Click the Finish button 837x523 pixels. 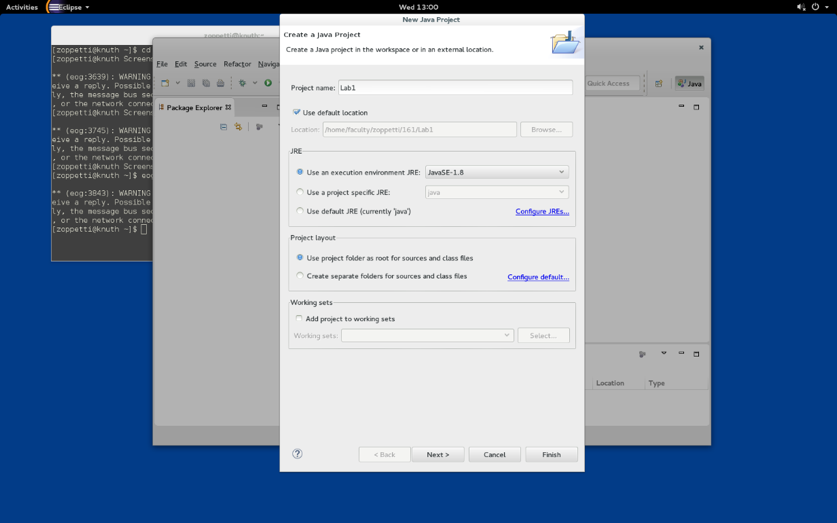pyautogui.click(x=551, y=454)
